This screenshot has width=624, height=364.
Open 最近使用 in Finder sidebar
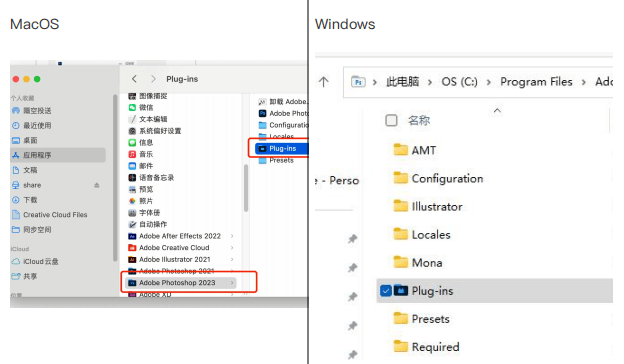[31, 126]
